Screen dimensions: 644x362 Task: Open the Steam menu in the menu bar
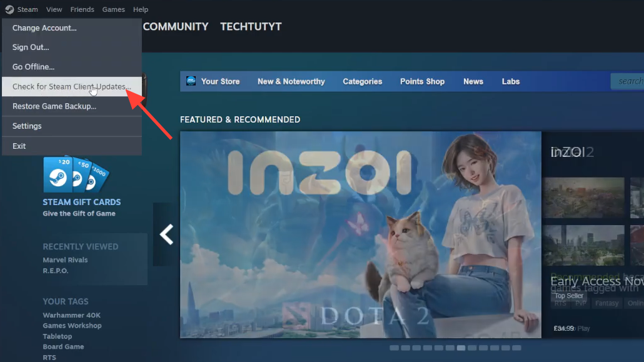pyautogui.click(x=28, y=9)
